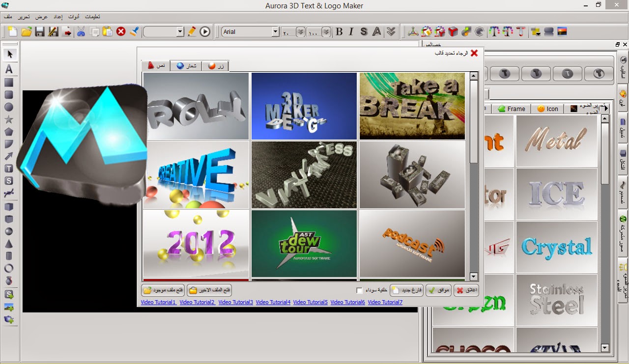The height and width of the screenshot is (364, 629).
Task: Choose the Take a BREAK template thumbnail
Action: point(412,106)
